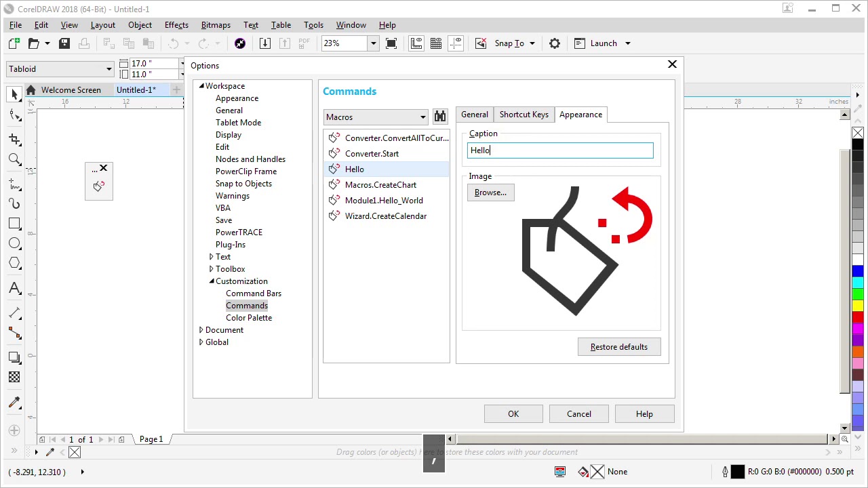Viewport: 868px width, 488px height.
Task: Select Module1.Hello_World in the command list
Action: 384,201
